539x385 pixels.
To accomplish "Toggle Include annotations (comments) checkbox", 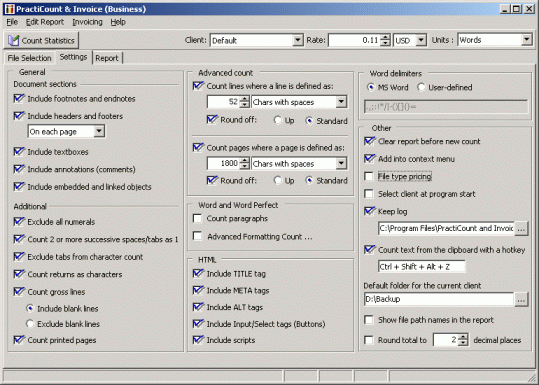I will tap(19, 169).
